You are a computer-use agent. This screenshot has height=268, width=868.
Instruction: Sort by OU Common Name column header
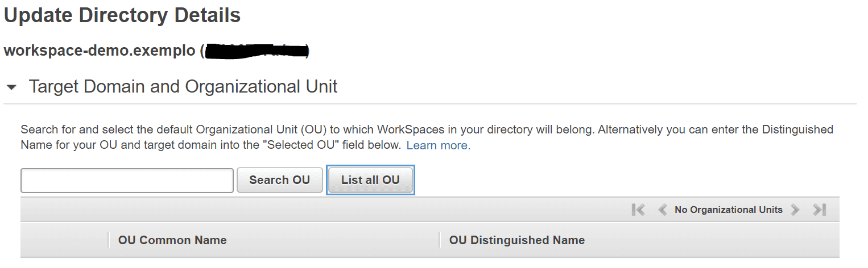tap(172, 240)
